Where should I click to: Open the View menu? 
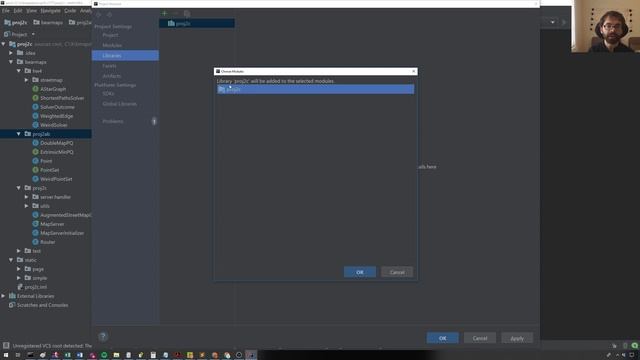[31, 11]
